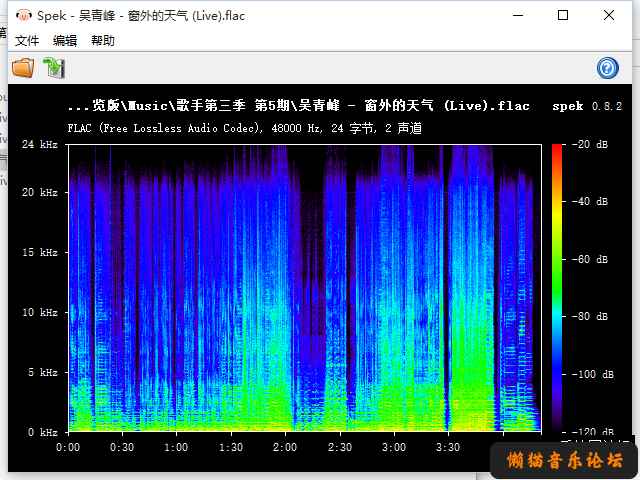Click the -100 dB scale label
Viewport: 640px width, 480px height.
point(593,374)
